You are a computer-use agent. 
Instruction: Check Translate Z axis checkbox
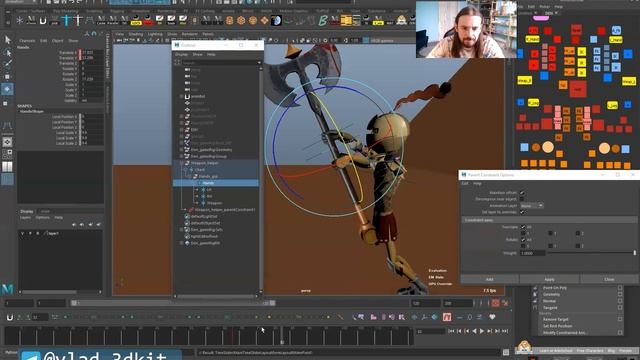[578, 233]
